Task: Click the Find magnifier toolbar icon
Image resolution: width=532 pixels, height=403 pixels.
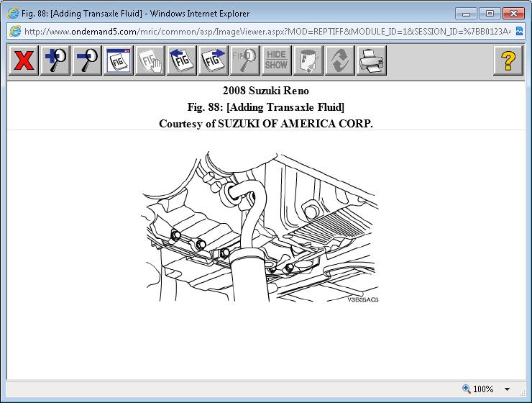Action: coord(245,60)
